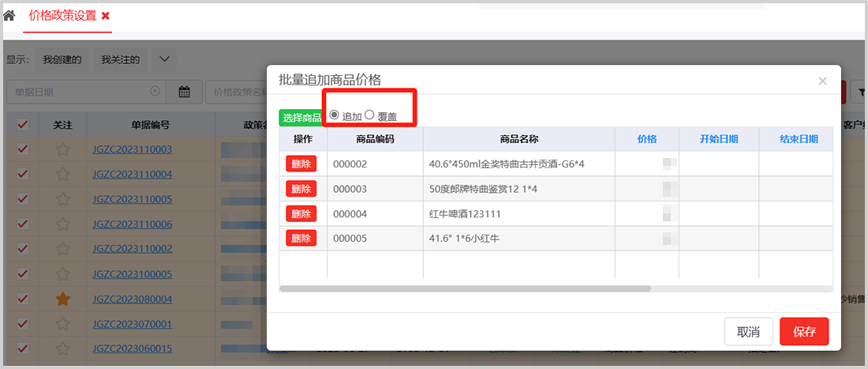Uncheck the checkbox for row JGZC2023110006

point(23,224)
